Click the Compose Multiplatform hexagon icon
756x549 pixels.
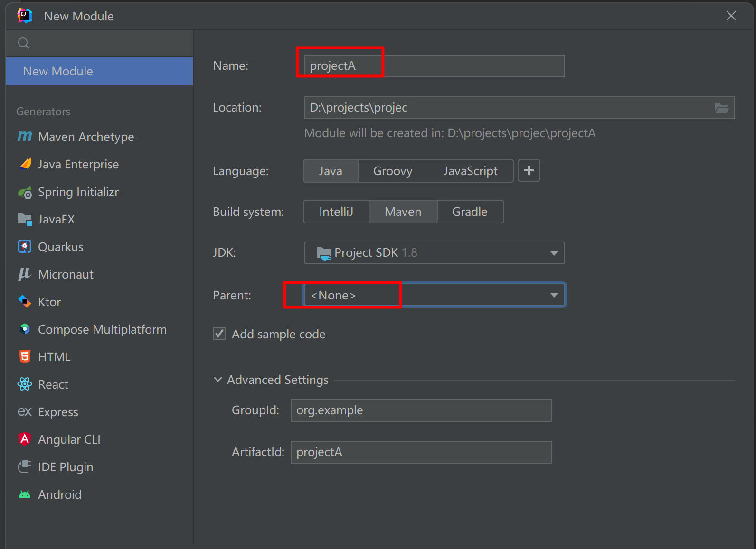point(25,329)
